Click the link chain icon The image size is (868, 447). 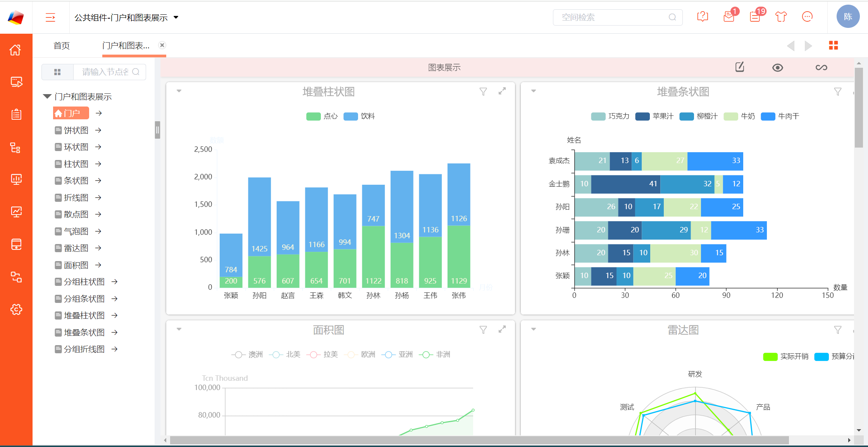(821, 67)
